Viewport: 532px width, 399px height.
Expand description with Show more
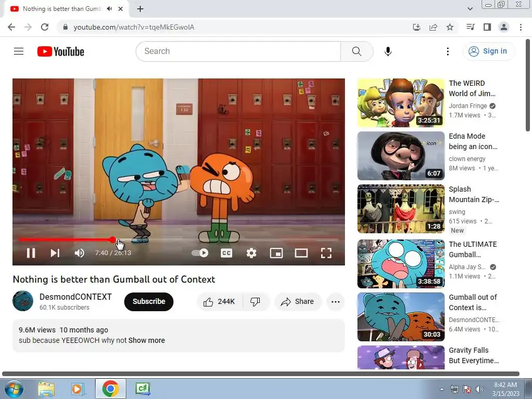[147, 340]
